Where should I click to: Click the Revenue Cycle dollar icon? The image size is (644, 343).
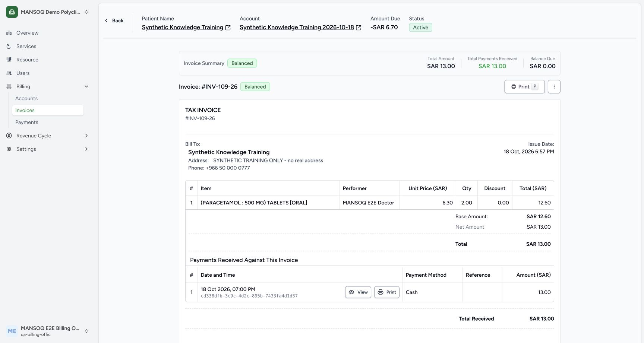(x=9, y=136)
